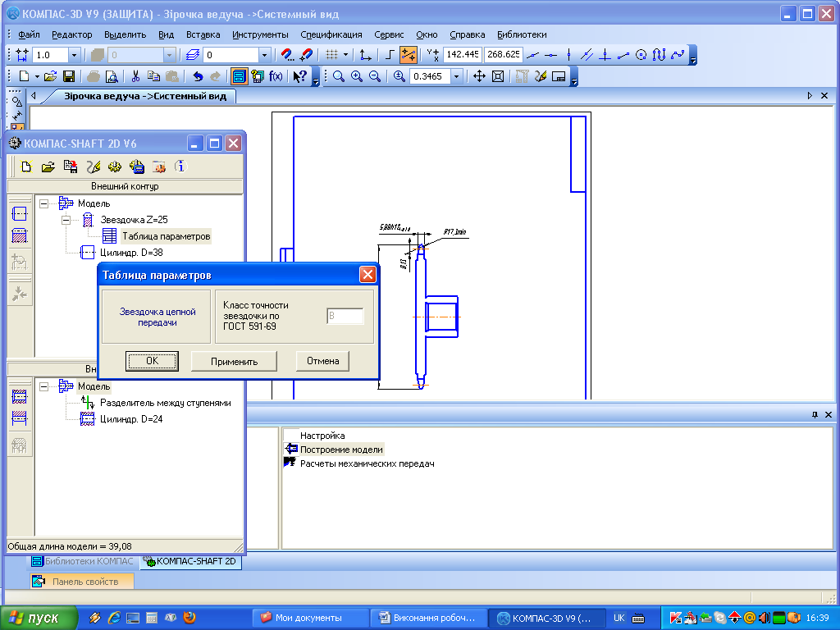Image resolution: width=840 pixels, height=630 pixels.
Task: Click the local coordinate system icon
Action: point(365,55)
